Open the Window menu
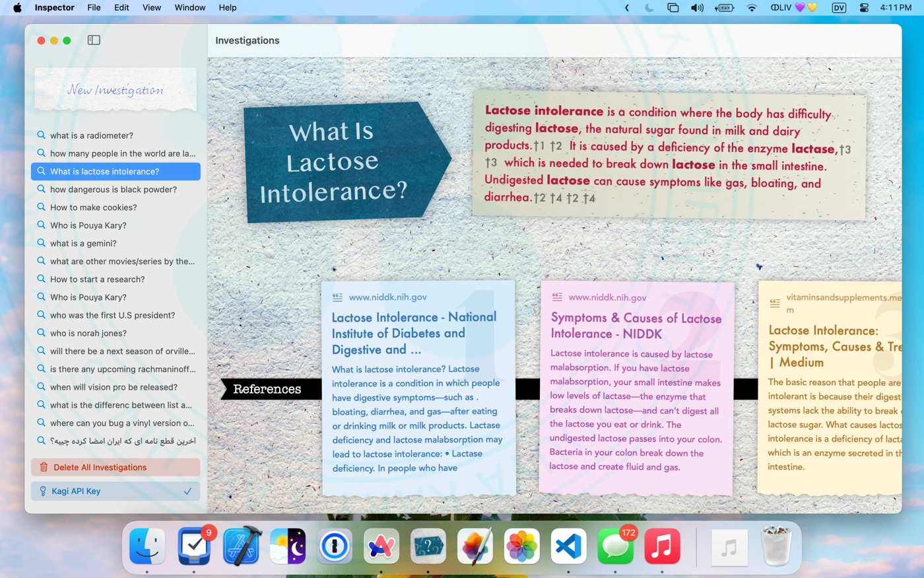The width and height of the screenshot is (924, 578). coord(189,8)
